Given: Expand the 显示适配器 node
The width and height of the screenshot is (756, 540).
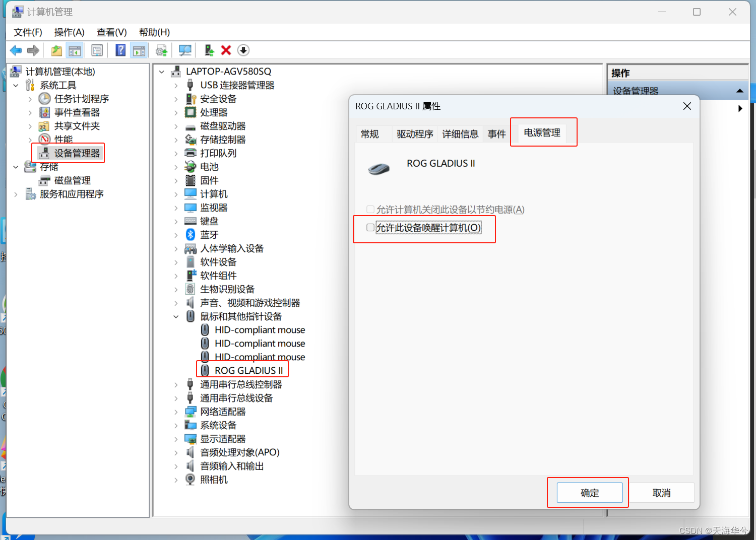Looking at the screenshot, I should point(176,439).
